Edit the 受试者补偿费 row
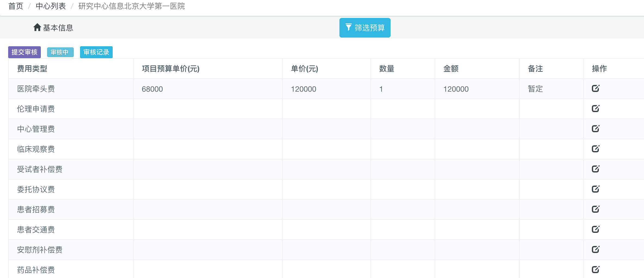 [x=596, y=169]
